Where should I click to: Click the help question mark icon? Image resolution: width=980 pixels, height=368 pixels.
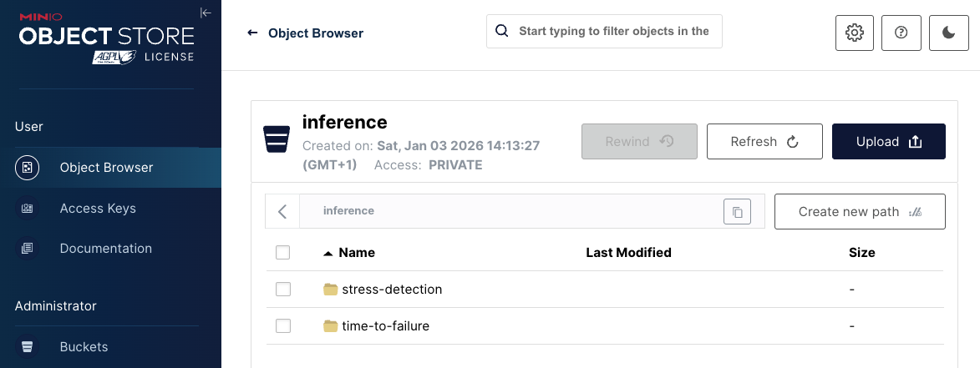(x=901, y=33)
